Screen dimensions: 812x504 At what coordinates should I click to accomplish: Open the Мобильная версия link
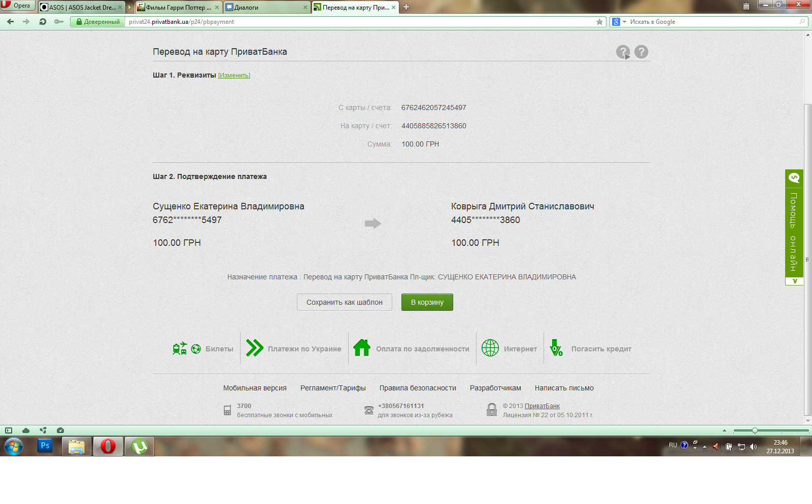255,388
